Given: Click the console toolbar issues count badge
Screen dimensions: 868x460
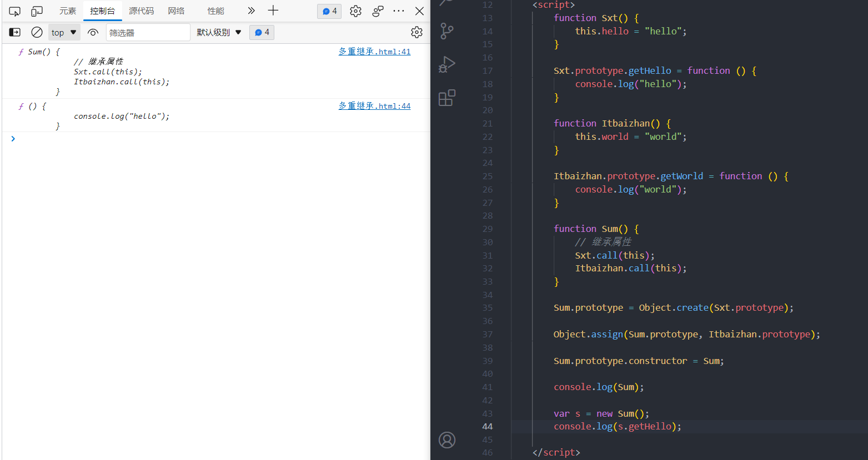Looking at the screenshot, I should point(262,32).
